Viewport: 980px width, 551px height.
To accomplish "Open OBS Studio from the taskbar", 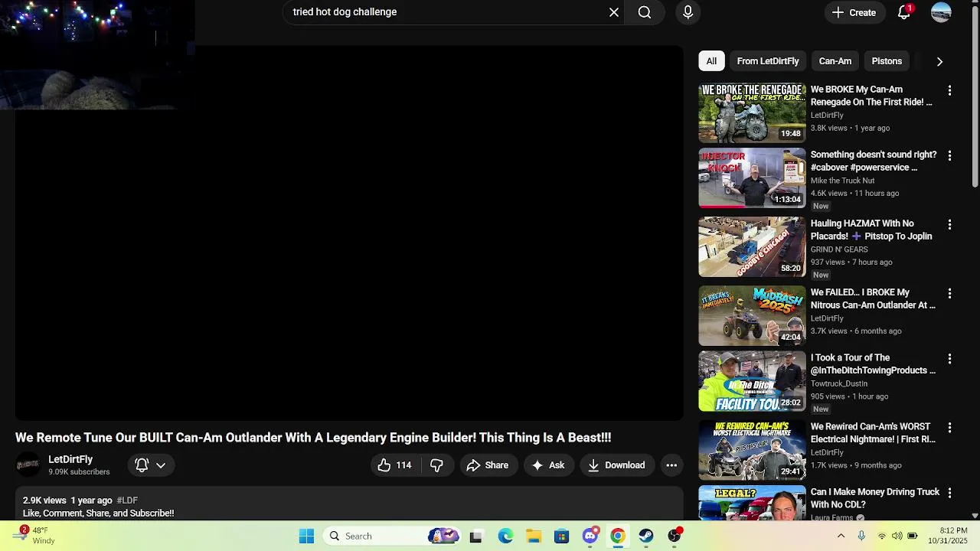I will click(675, 536).
